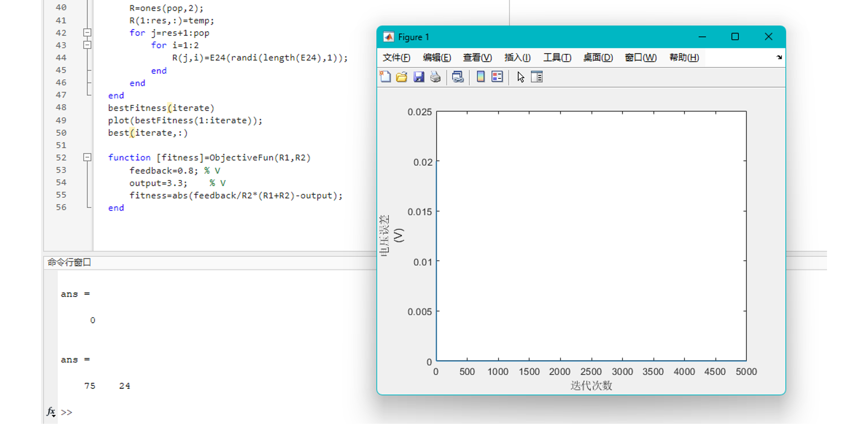This screenshot has height=424, width=868.
Task: Click line number 48 in the editor gutter
Action: point(61,107)
